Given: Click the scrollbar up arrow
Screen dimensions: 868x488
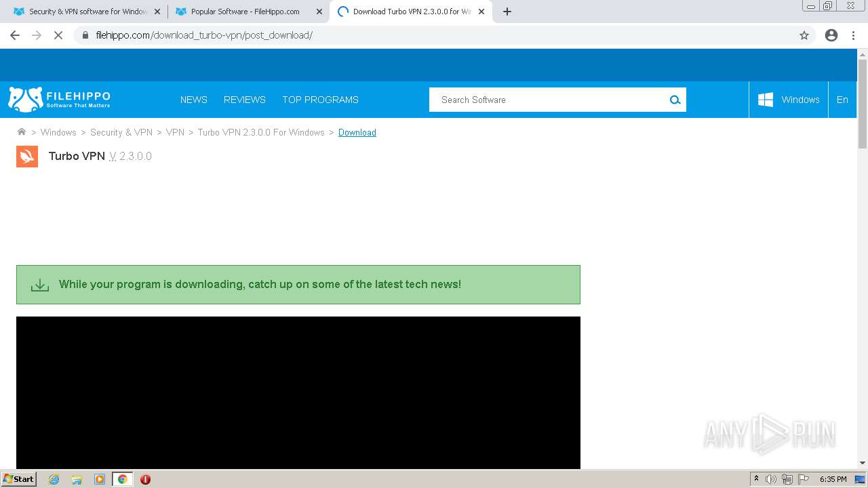Looking at the screenshot, I should (x=863, y=54).
